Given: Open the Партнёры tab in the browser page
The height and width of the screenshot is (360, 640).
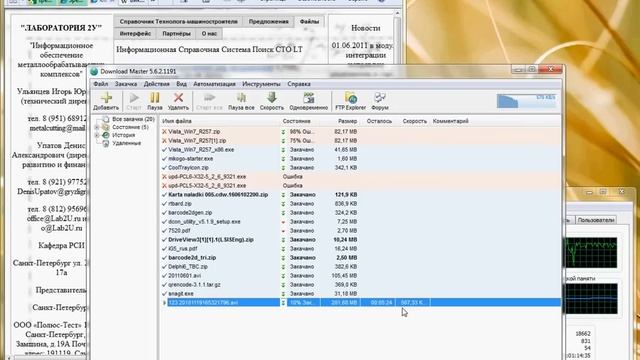Looking at the screenshot, I should (176, 33).
